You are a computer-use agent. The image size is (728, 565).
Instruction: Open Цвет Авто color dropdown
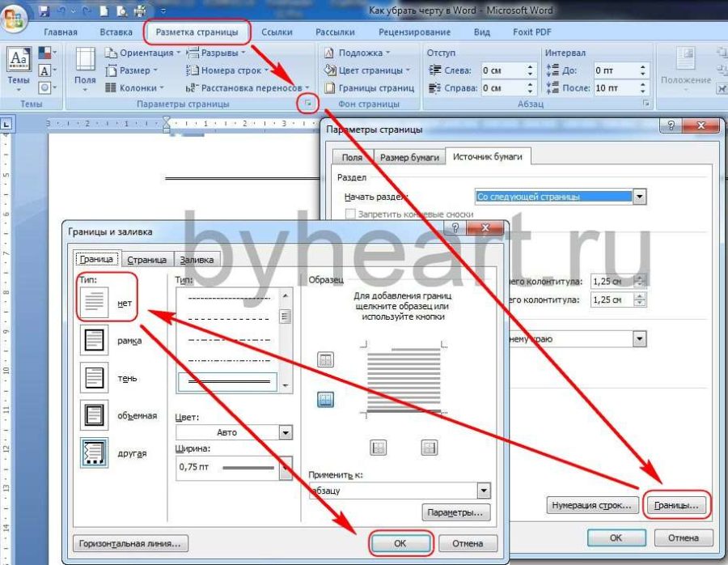(286, 432)
